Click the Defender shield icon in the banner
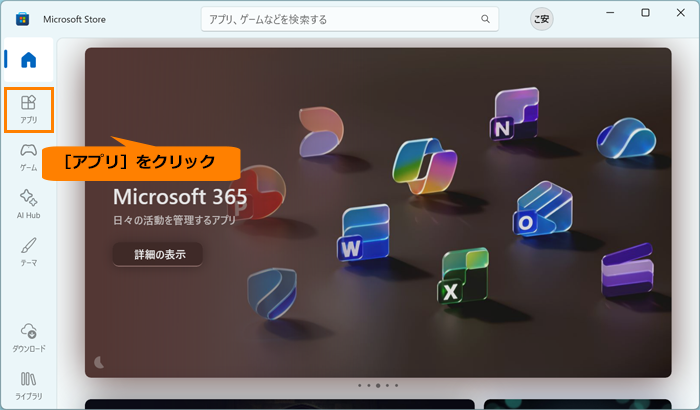The image size is (700, 410). point(272,293)
